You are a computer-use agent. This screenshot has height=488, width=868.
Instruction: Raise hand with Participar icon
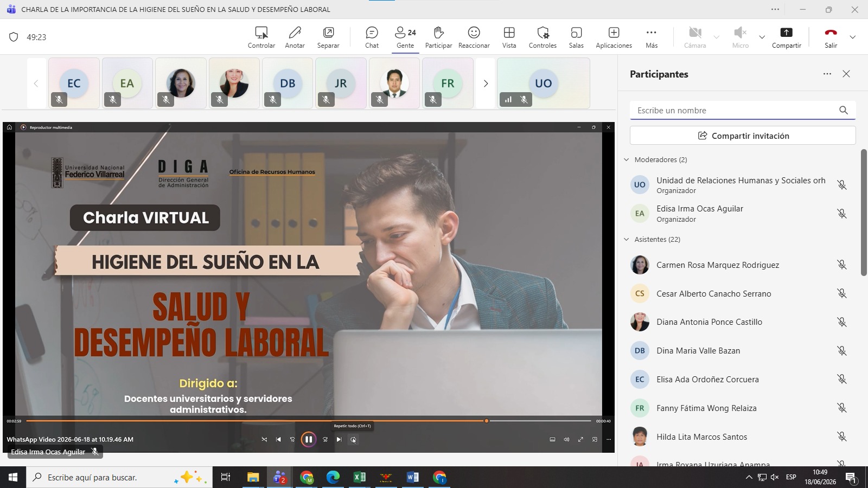[438, 37]
